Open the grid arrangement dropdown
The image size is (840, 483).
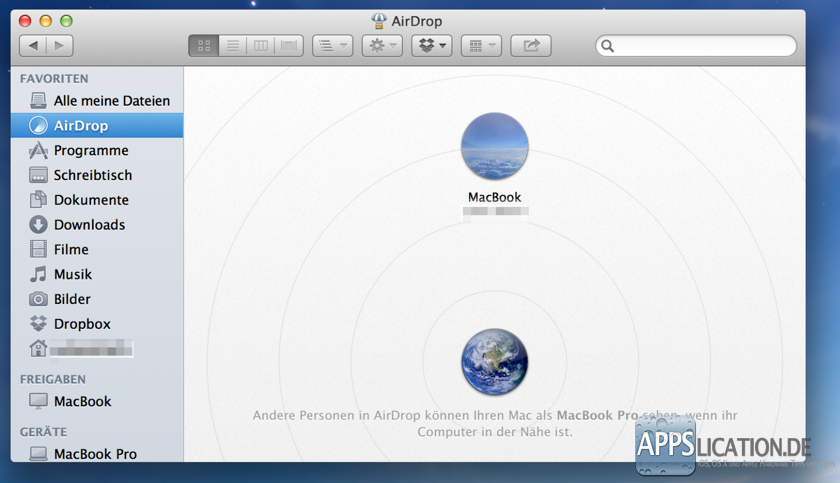click(482, 46)
